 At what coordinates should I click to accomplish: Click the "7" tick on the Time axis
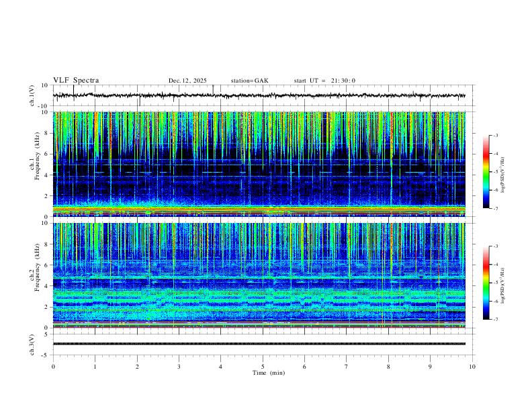click(x=347, y=367)
